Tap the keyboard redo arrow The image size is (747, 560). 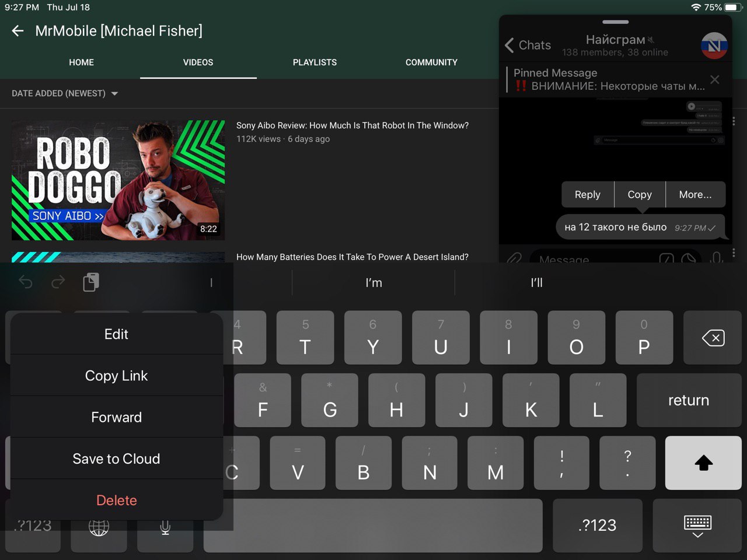click(58, 282)
